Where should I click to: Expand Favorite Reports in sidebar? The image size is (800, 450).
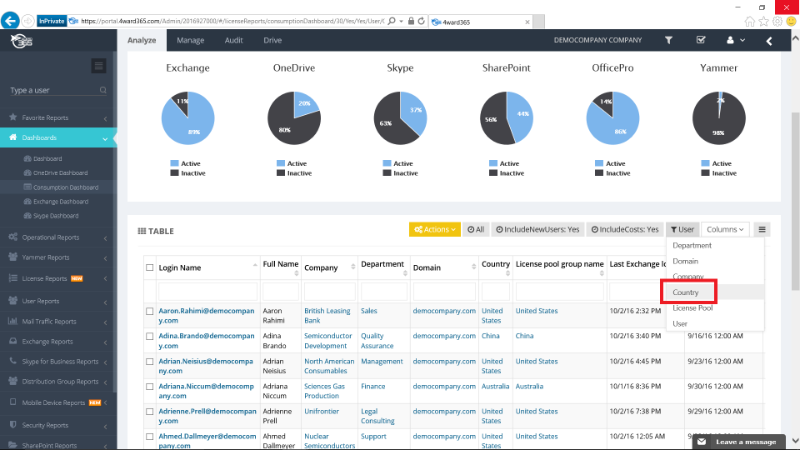[x=58, y=118]
